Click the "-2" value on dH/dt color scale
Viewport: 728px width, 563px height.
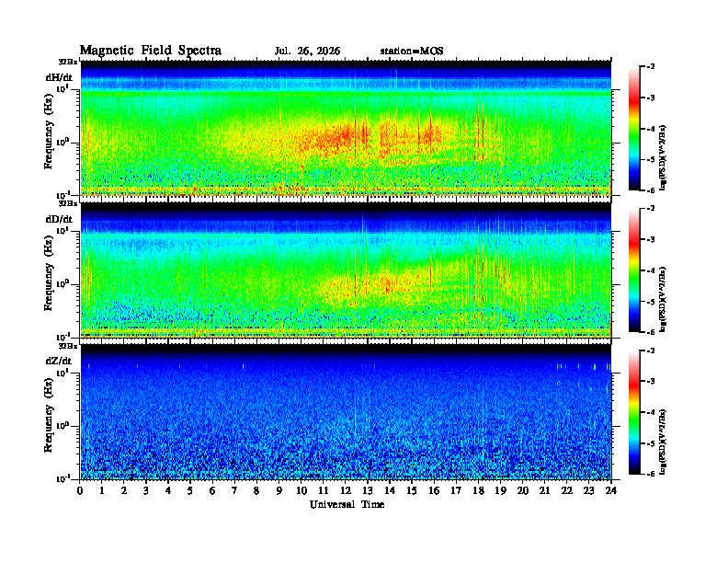click(651, 67)
